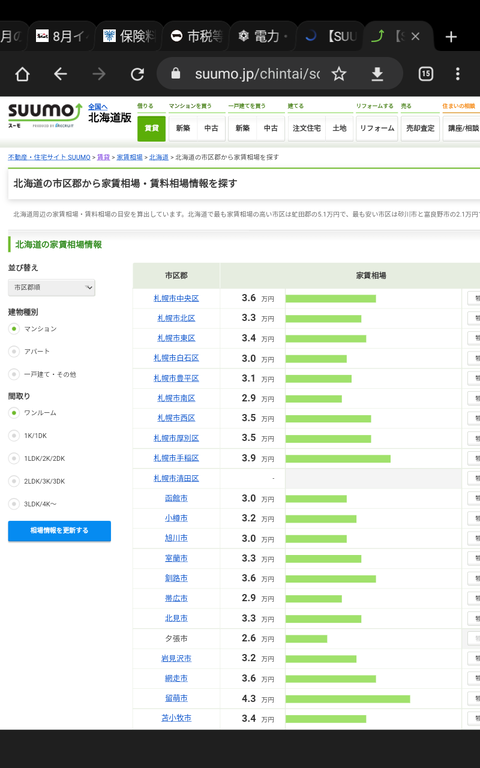Go back with the back arrow
The height and width of the screenshot is (768, 480).
(60, 74)
